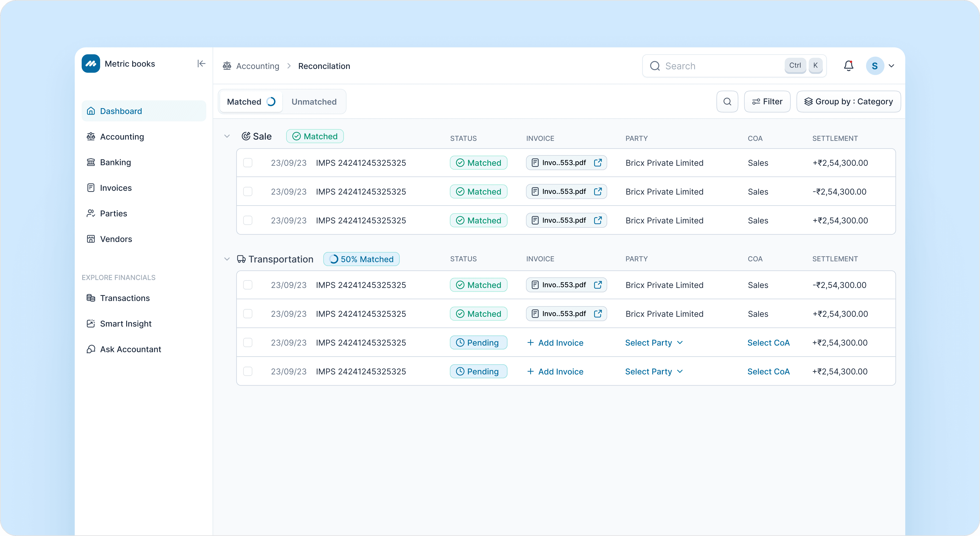Click the 50% Matched progress badge
The height and width of the screenshot is (536, 980).
pyautogui.click(x=361, y=259)
